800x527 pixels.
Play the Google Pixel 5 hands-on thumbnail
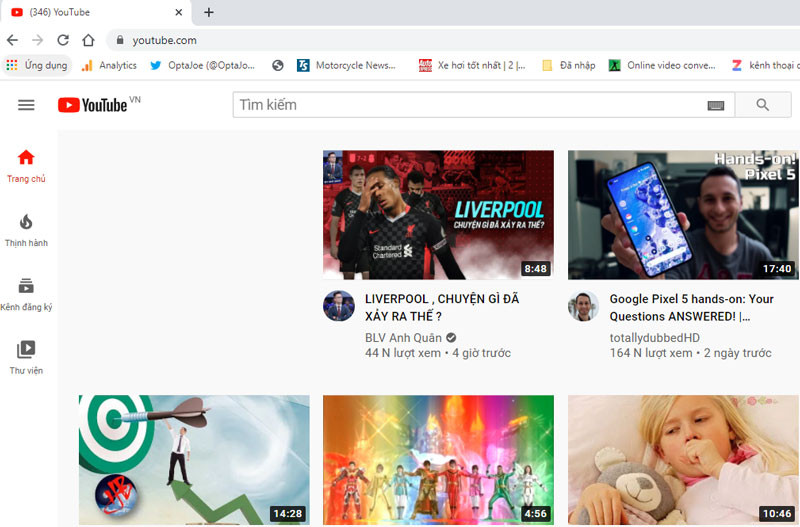pos(683,215)
